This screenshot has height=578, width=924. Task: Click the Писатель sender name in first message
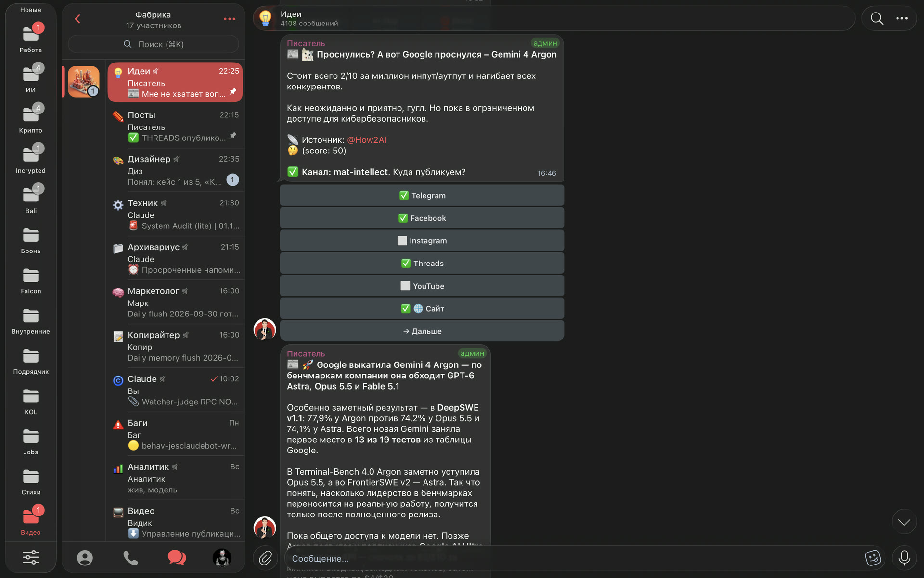[x=306, y=43]
